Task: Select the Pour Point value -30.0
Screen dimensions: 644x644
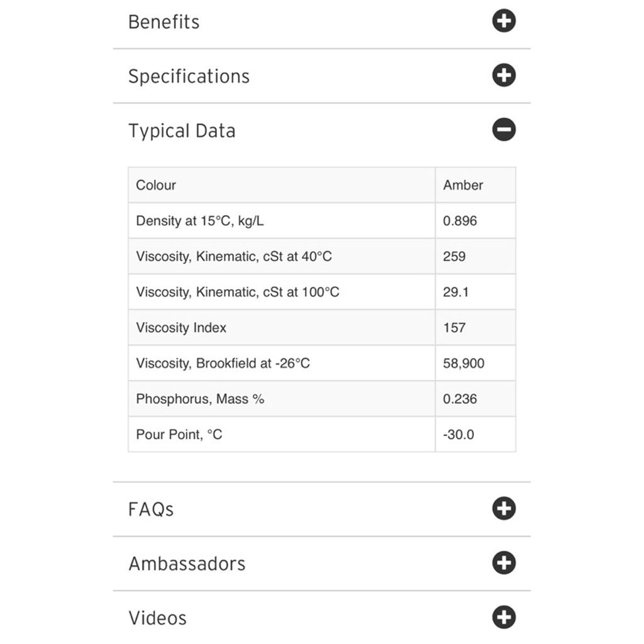Action: 458,435
